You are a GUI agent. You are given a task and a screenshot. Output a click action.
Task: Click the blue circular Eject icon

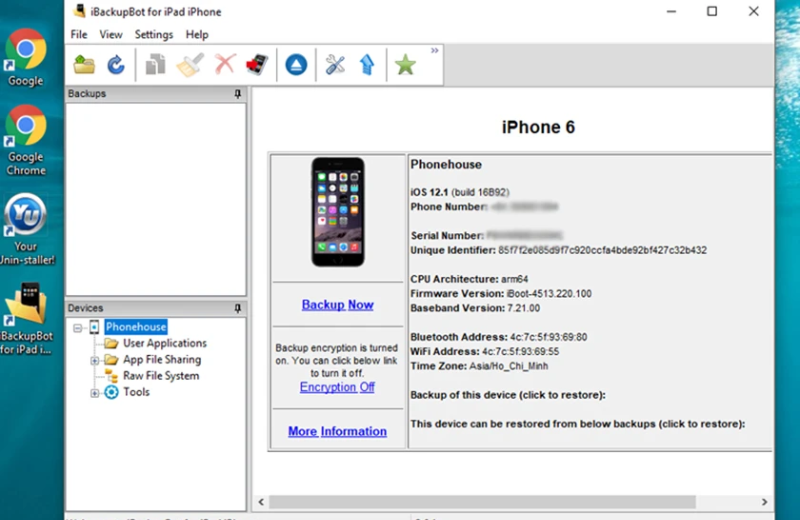coord(296,65)
